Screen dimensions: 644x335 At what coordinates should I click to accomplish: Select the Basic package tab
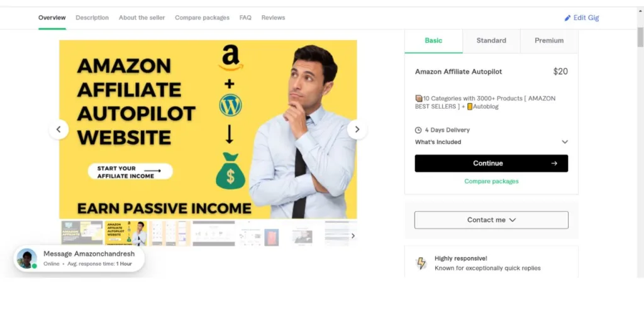(433, 41)
